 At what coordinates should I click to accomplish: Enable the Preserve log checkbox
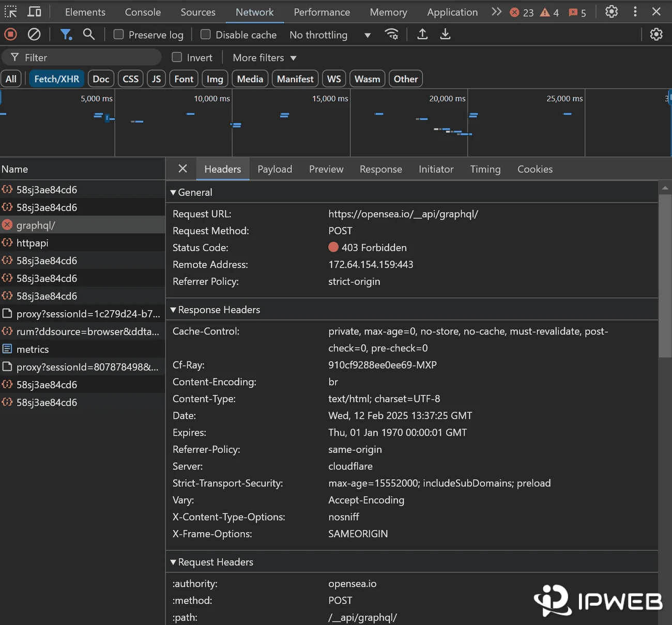pyautogui.click(x=119, y=34)
